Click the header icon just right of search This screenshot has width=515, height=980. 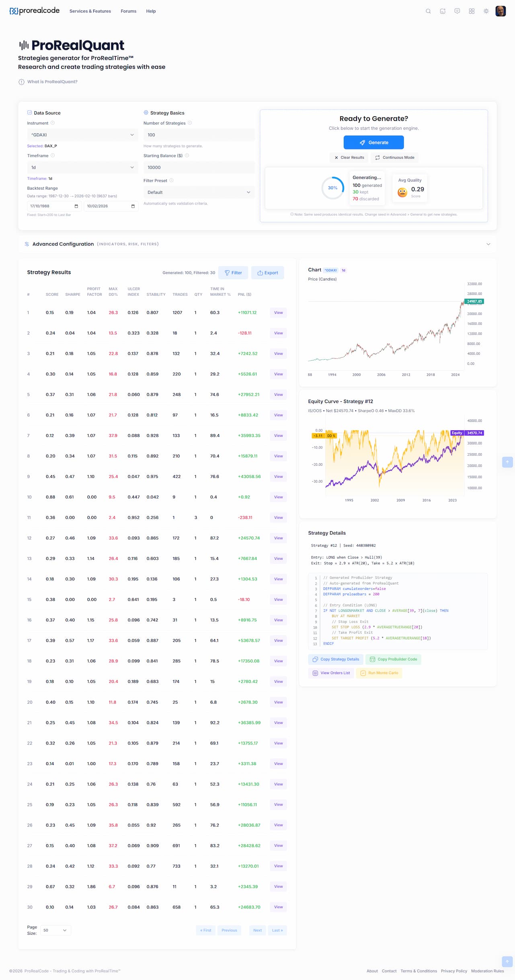coord(443,11)
